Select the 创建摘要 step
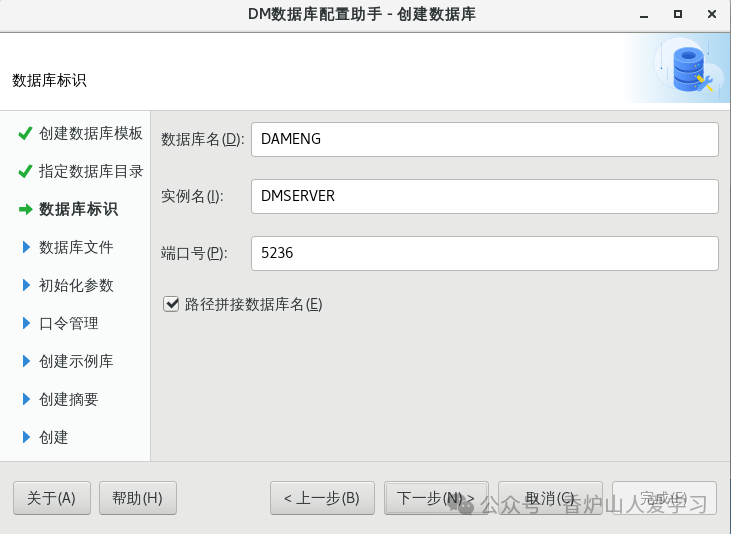Image resolution: width=731 pixels, height=534 pixels. [69, 399]
